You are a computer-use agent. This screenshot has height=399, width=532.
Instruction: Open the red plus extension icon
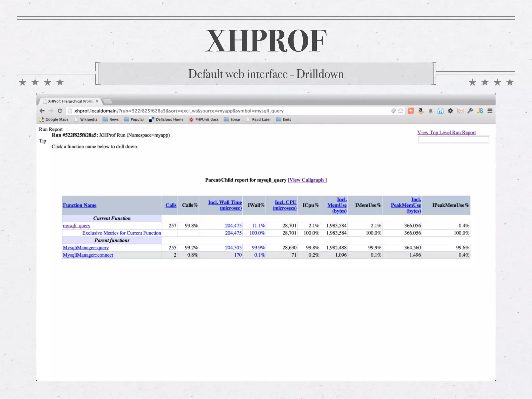point(411,111)
